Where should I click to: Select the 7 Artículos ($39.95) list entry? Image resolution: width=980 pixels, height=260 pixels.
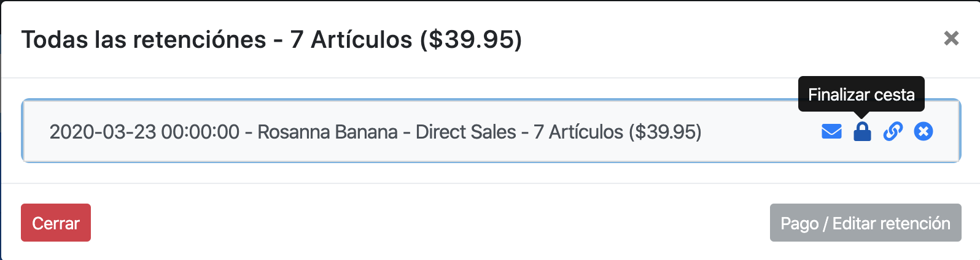[491, 131]
